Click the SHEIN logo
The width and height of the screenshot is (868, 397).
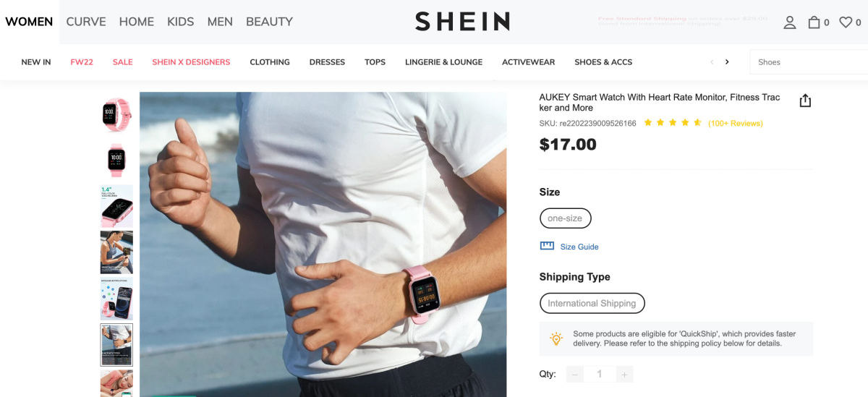(x=462, y=22)
